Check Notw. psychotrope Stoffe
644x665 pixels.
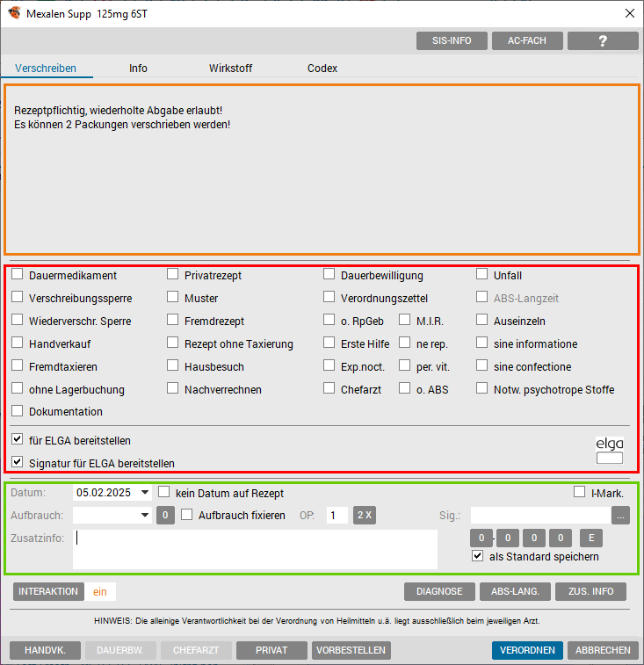click(x=482, y=388)
